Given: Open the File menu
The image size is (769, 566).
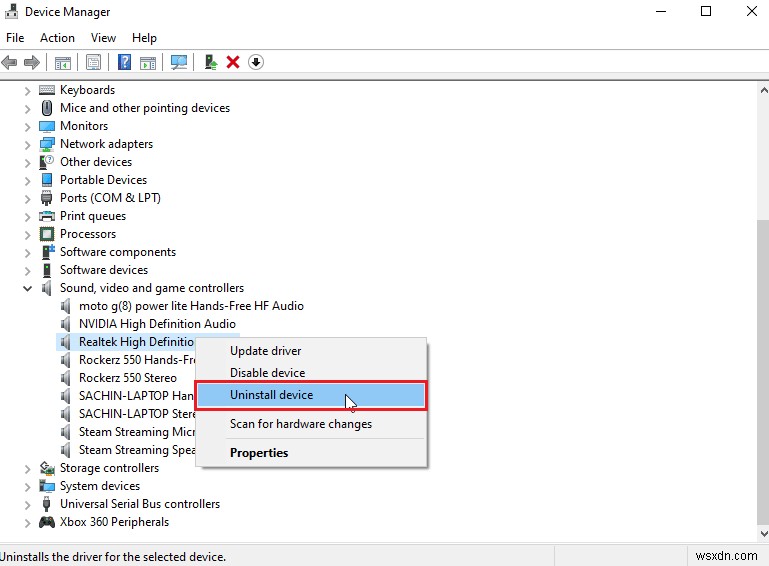Looking at the screenshot, I should [x=15, y=38].
